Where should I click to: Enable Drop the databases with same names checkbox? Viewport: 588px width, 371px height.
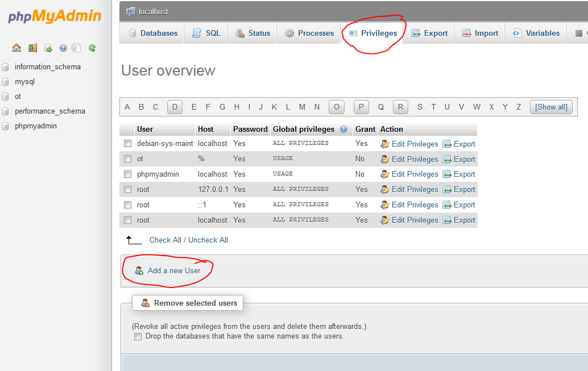coord(138,336)
